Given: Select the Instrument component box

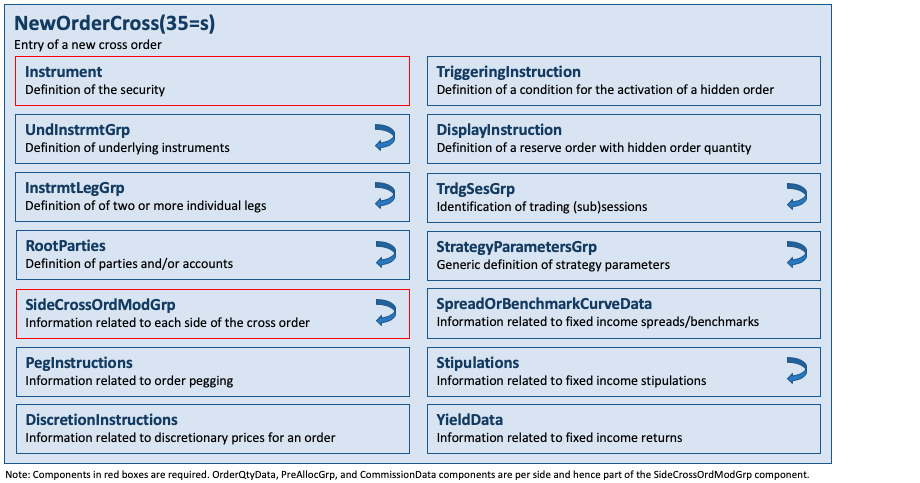Looking at the screenshot, I should [212, 81].
